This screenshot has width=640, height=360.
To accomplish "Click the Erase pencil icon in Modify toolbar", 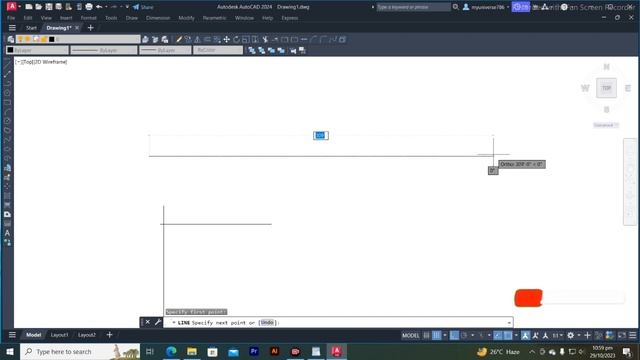I will pos(178,39).
